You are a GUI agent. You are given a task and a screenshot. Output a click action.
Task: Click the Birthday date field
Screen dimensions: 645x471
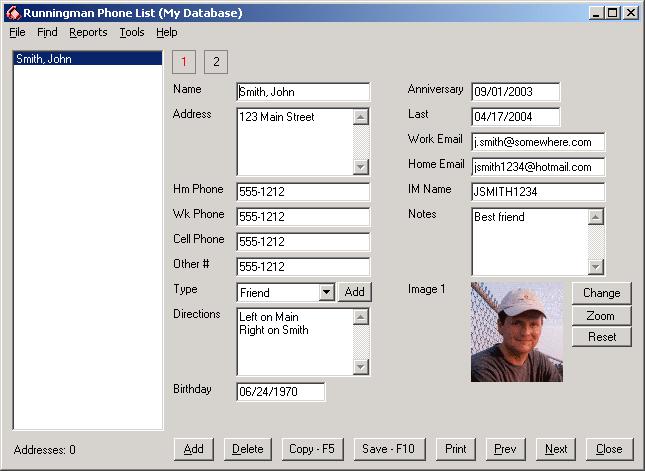[280, 392]
